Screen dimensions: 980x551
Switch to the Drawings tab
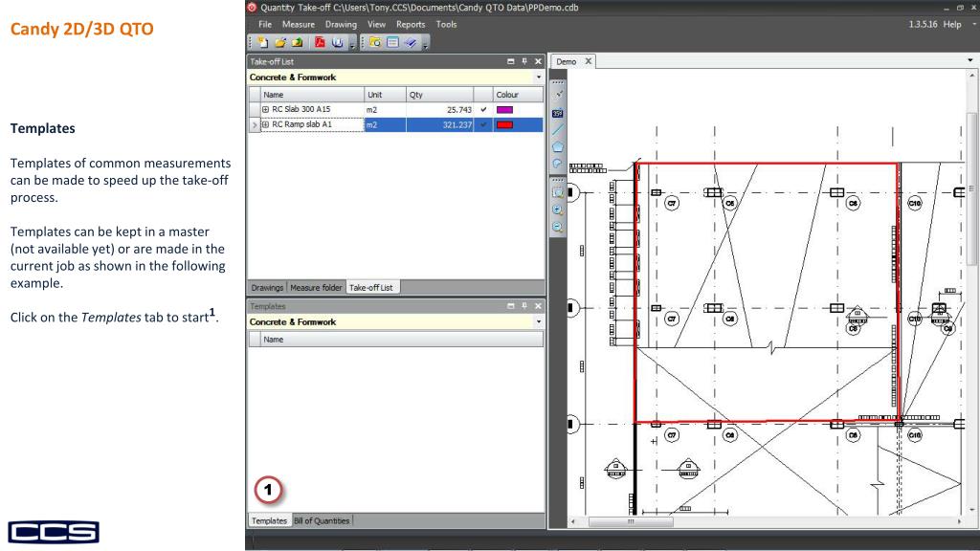[x=267, y=287]
